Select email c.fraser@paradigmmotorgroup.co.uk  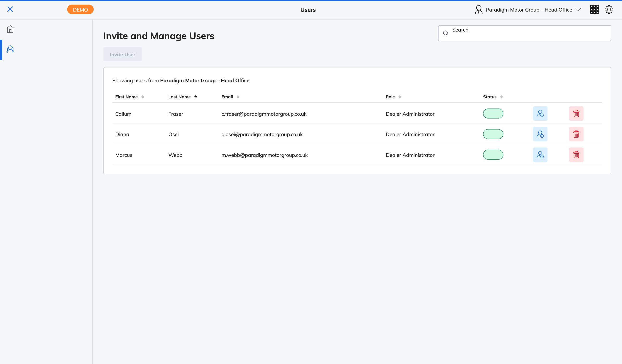264,114
